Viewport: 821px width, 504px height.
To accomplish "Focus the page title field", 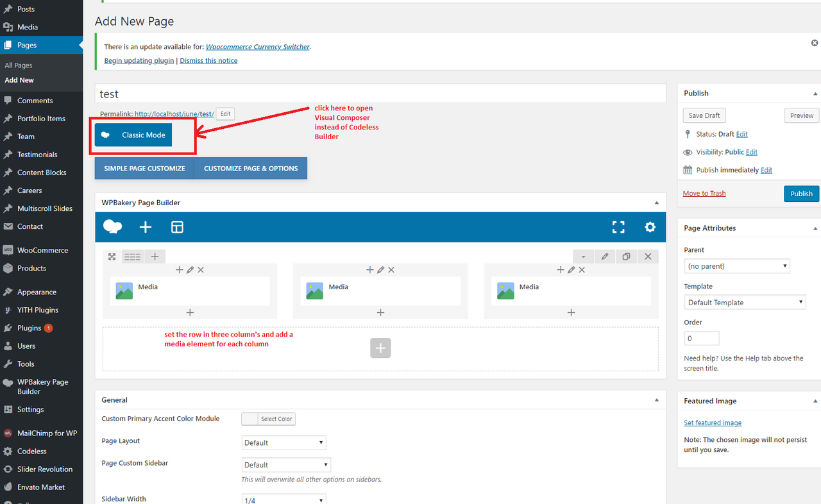I will pyautogui.click(x=380, y=94).
